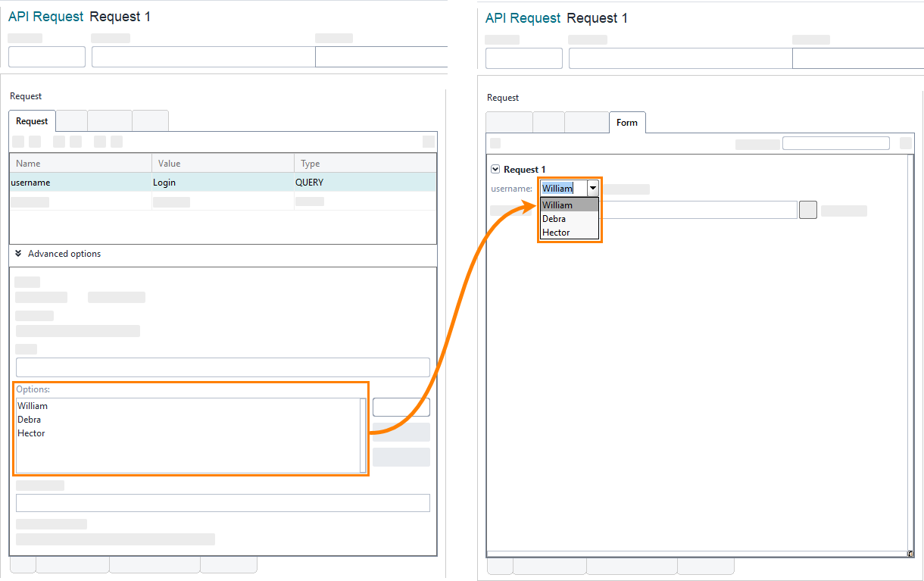Screen dimensions: 924x581
Task: Click Hector in the Options text box
Action: (x=31, y=433)
